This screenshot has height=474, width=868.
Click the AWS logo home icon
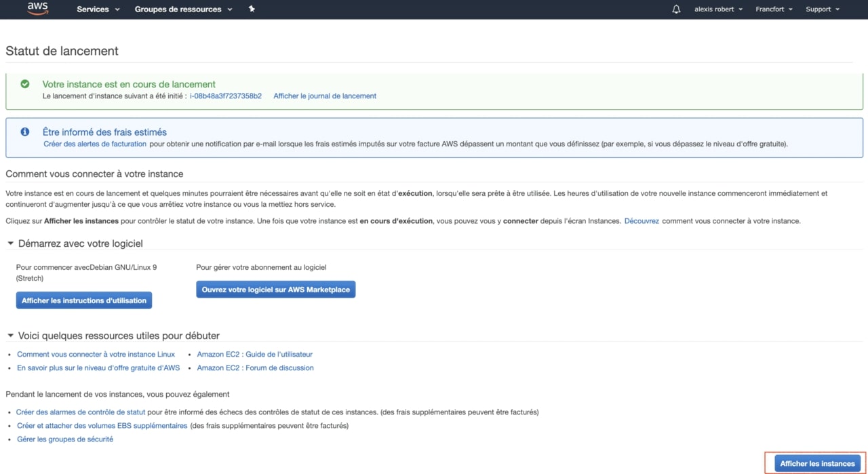[x=38, y=9]
